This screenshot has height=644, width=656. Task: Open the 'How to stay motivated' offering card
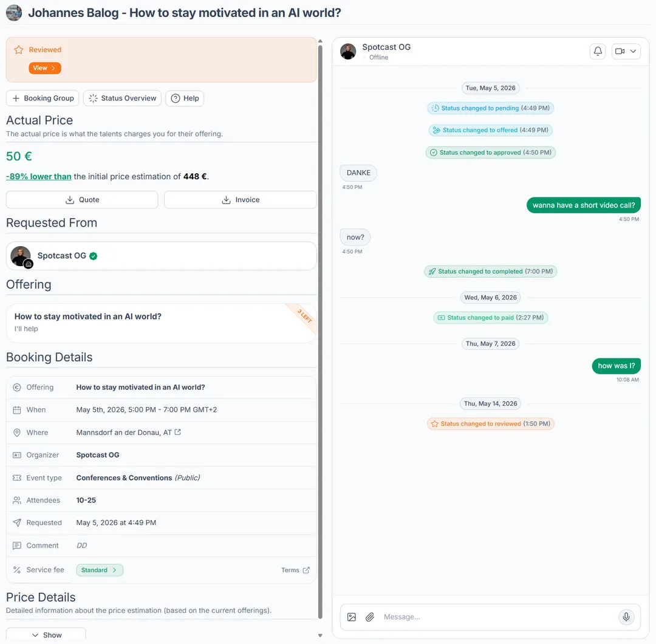click(161, 323)
